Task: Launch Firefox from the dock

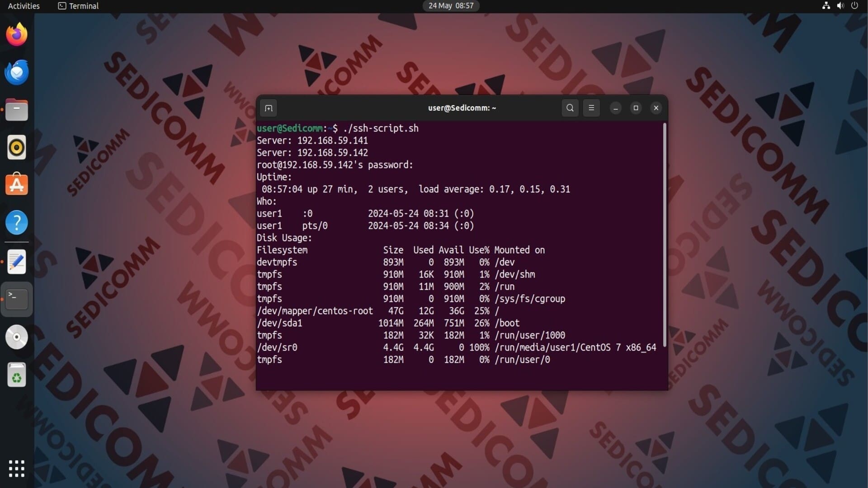Action: 17,34
